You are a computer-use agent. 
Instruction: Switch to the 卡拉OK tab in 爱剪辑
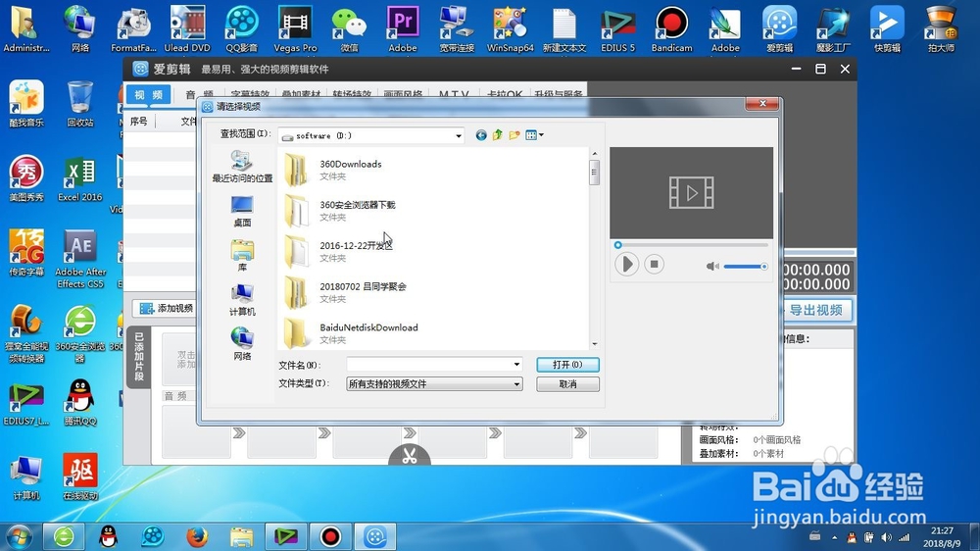(504, 94)
